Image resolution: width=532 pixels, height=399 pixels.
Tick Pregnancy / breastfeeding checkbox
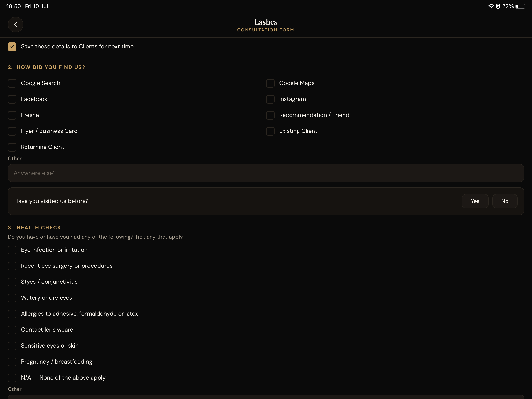12,362
